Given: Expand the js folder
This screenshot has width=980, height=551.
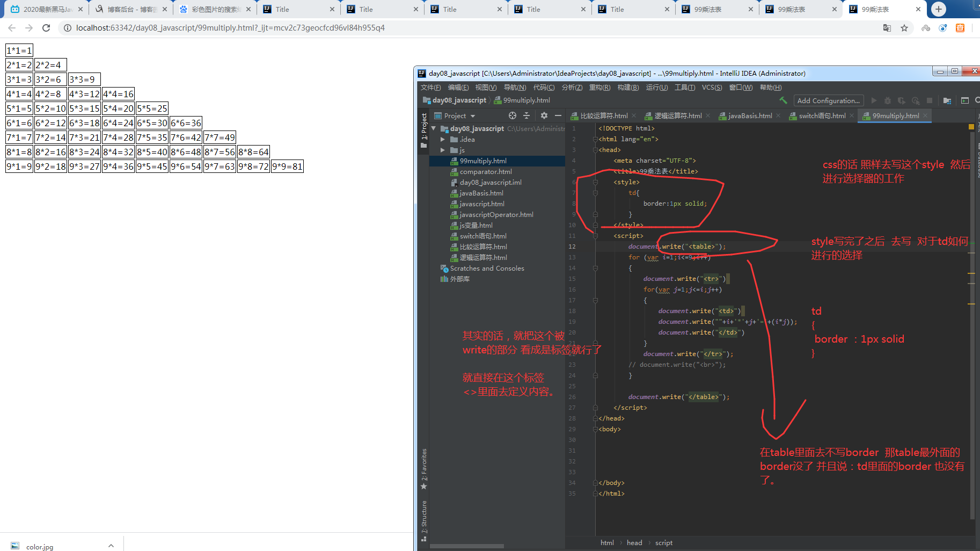Looking at the screenshot, I should pyautogui.click(x=443, y=150).
